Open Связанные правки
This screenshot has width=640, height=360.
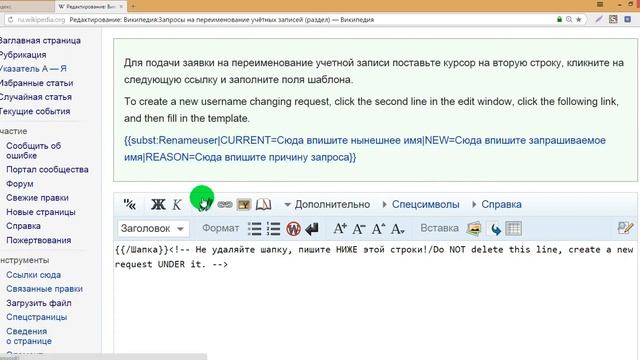pyautogui.click(x=44, y=289)
